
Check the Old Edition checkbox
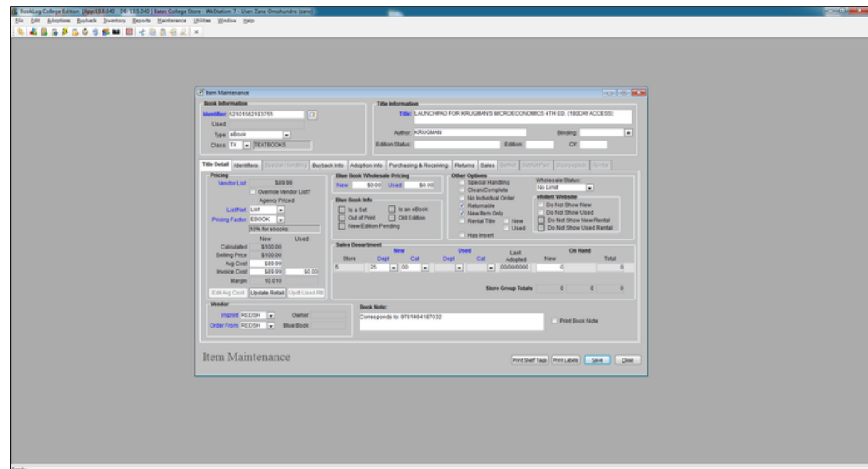[392, 218]
